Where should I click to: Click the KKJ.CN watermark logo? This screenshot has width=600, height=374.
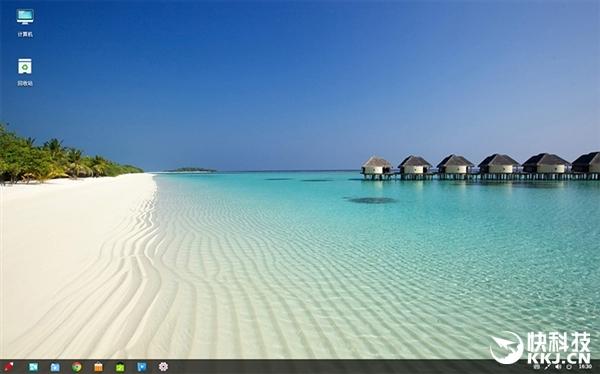point(541,348)
